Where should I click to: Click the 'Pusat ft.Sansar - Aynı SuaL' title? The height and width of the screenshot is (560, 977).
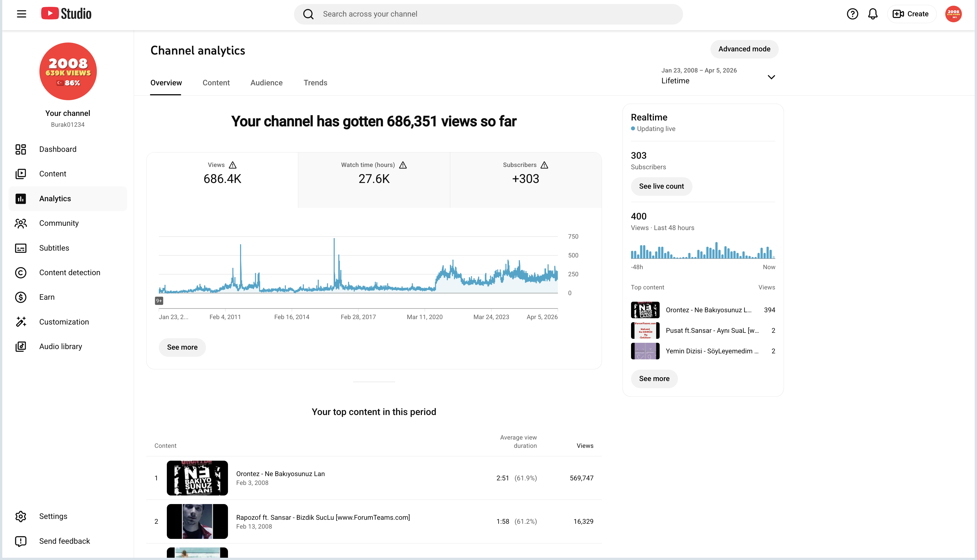pos(712,331)
